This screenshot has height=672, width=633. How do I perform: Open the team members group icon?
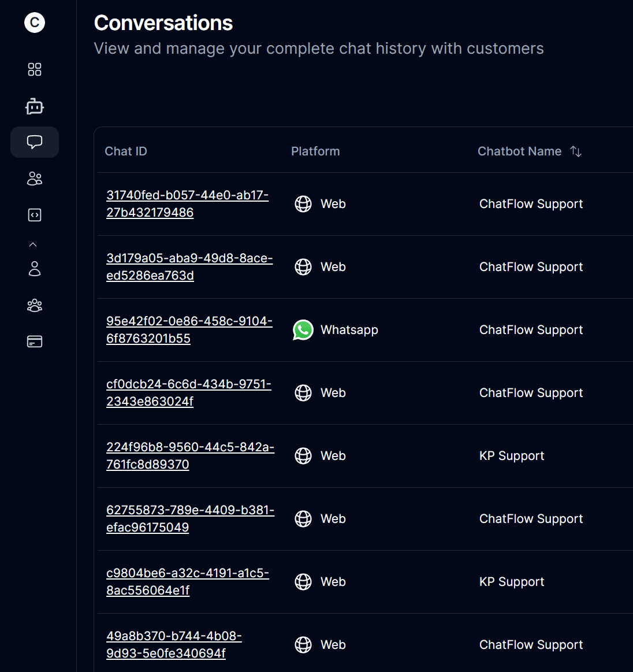pyautogui.click(x=35, y=305)
